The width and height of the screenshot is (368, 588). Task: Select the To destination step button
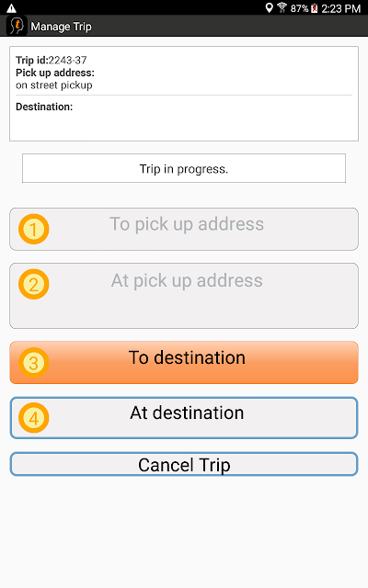point(184,362)
